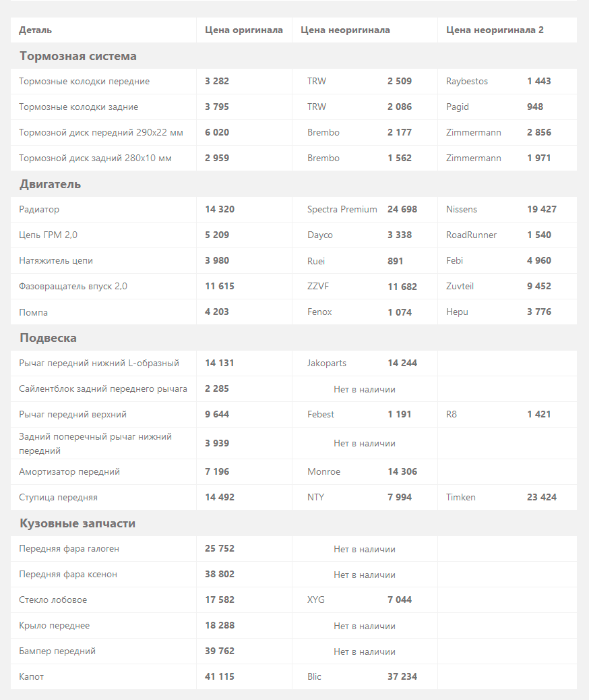Click the Spectra Premium radiator brand

(x=342, y=209)
